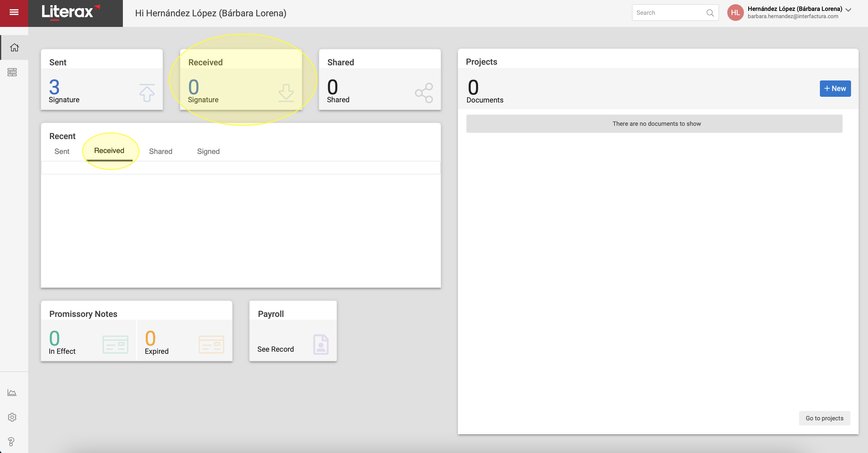
Task: Open the settings gear in the sidebar
Action: (x=12, y=417)
